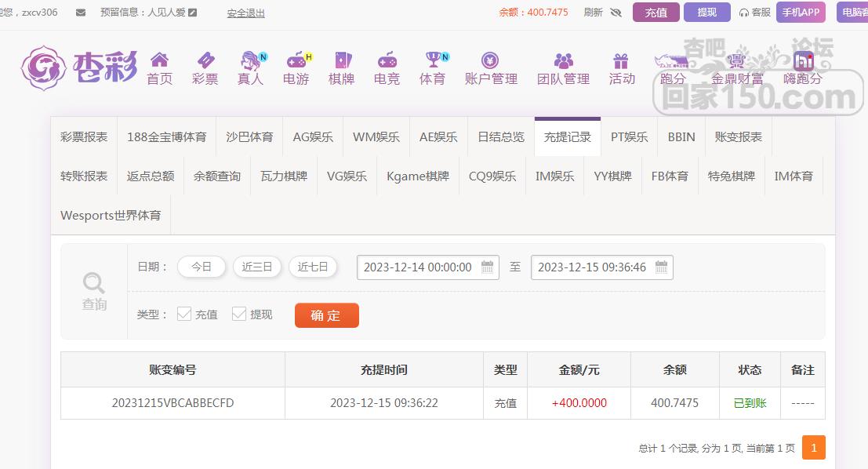Toggle the 提现 type checkbox
This screenshot has width=868, height=469.
238,314
